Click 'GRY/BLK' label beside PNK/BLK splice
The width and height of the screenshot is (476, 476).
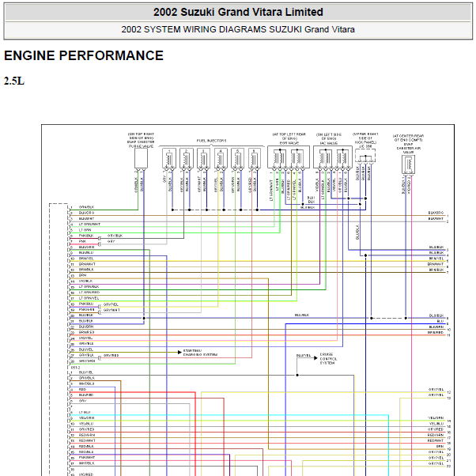(115, 236)
